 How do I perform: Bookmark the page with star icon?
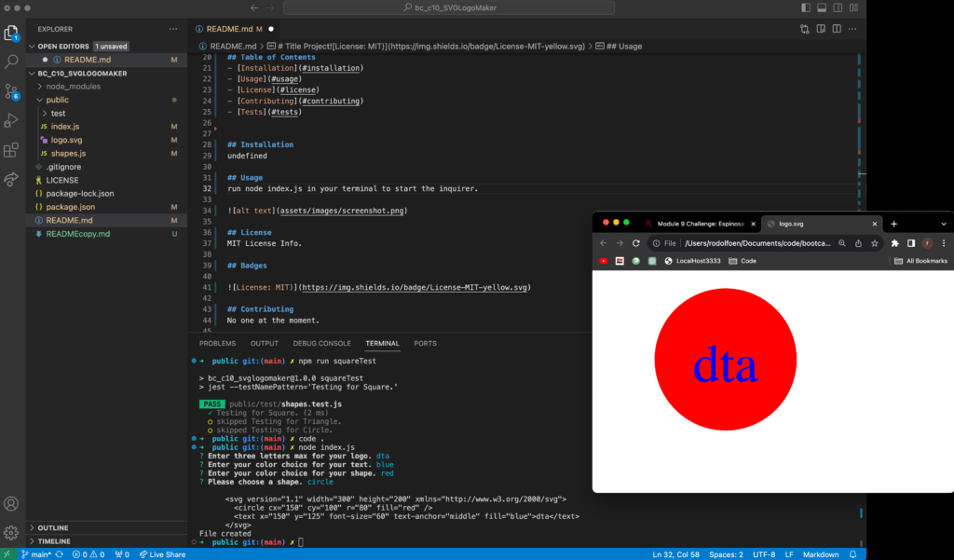875,243
